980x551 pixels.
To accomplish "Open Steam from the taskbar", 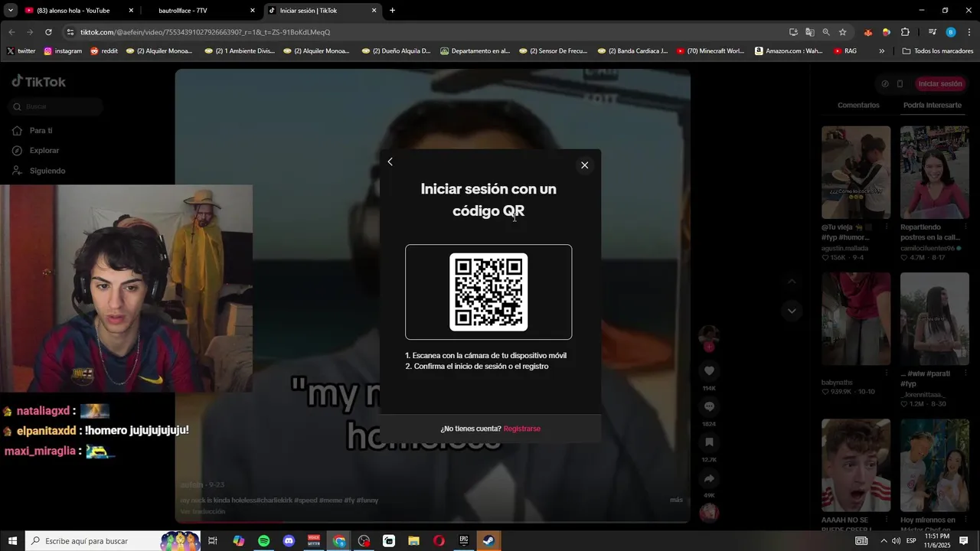I will point(488,541).
